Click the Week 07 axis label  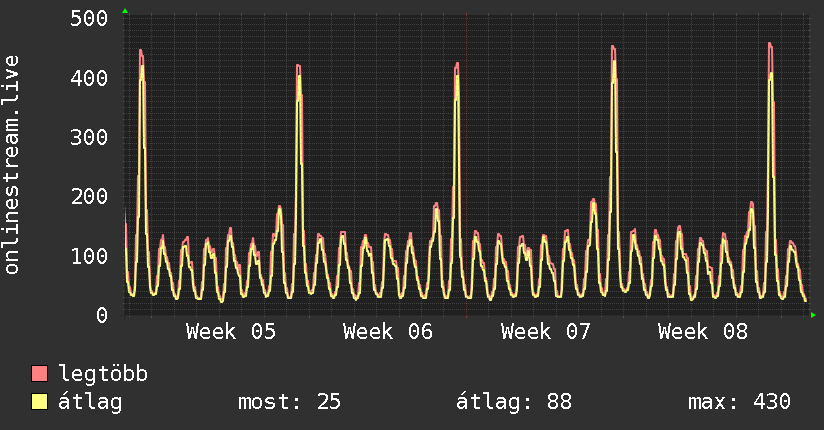[x=545, y=332]
